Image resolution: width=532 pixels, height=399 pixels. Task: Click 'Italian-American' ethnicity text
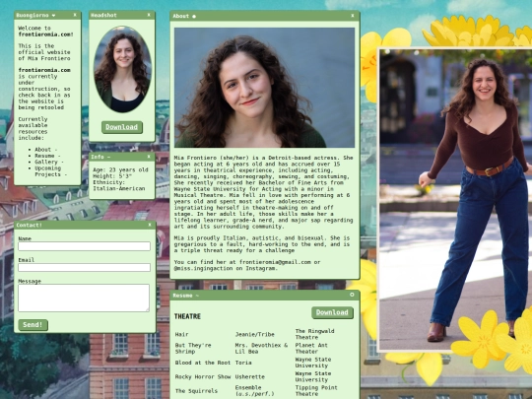(x=119, y=188)
